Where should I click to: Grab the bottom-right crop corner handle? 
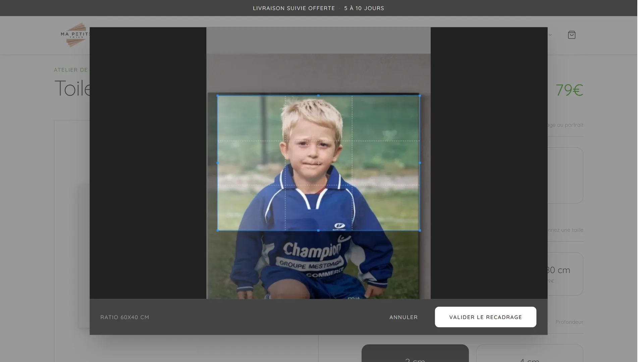(x=420, y=231)
